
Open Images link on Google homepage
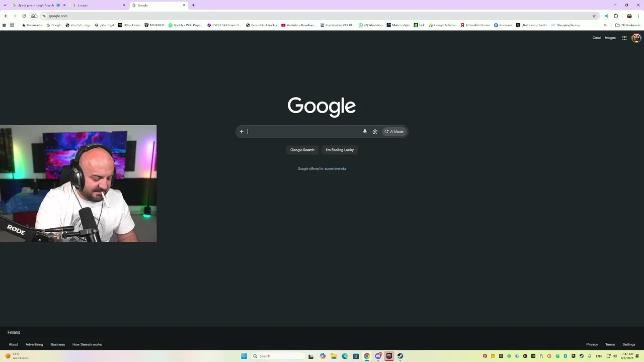tap(610, 38)
